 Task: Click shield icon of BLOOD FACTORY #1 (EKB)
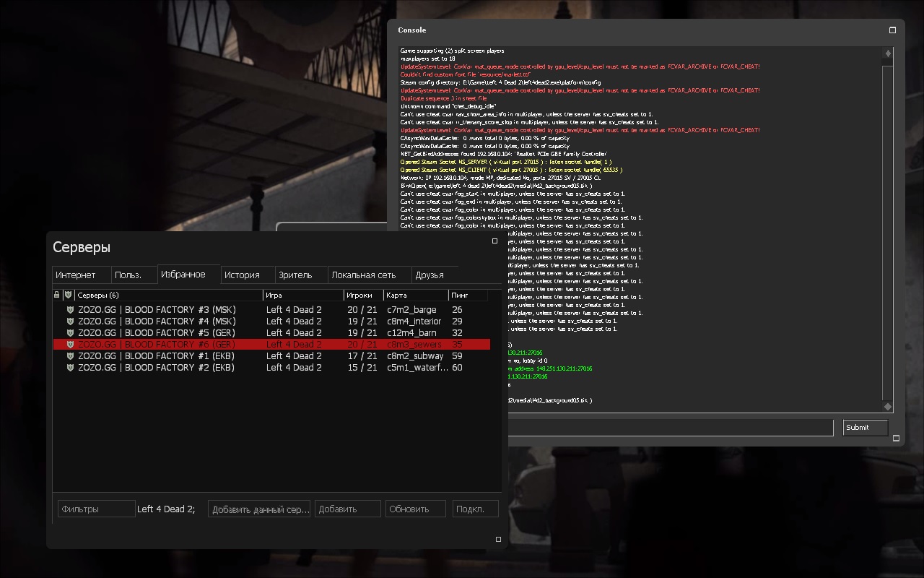[70, 356]
